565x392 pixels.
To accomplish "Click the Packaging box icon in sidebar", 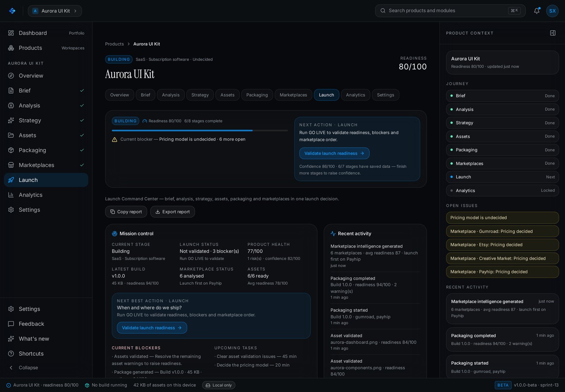I will pos(11,150).
